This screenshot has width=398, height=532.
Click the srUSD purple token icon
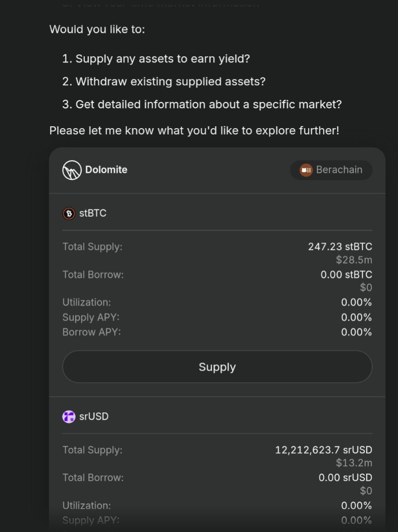[69, 417]
